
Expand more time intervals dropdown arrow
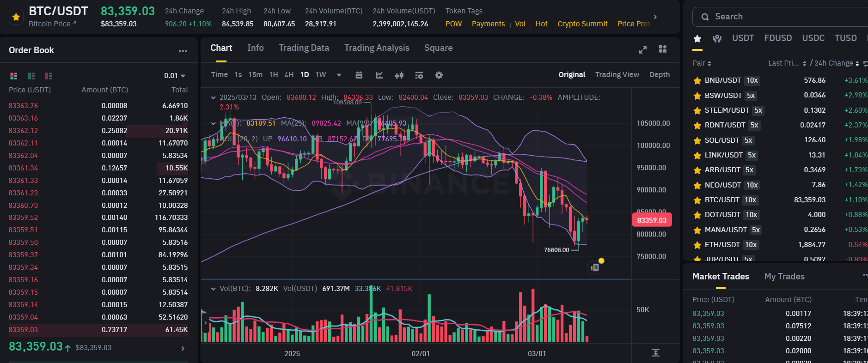[x=339, y=75]
